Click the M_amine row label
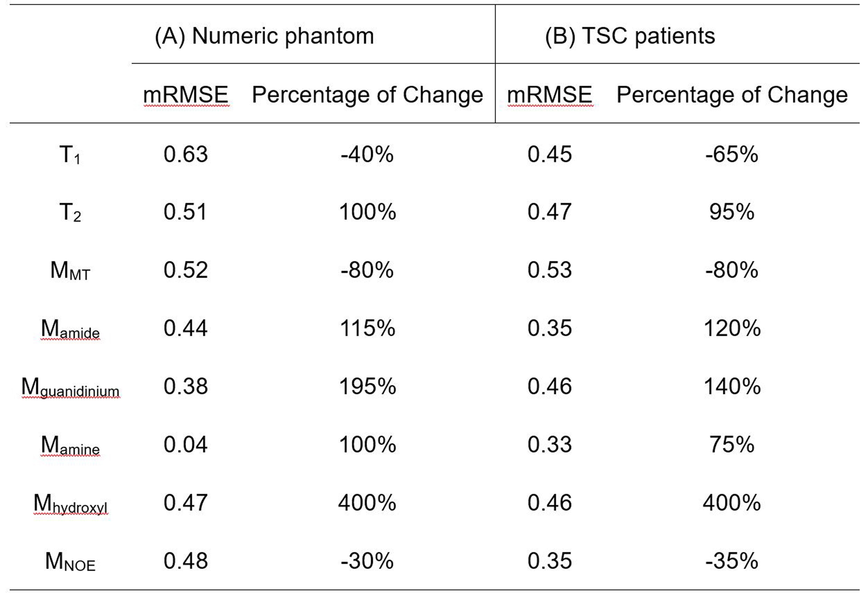Image resolution: width=868 pixels, height=593 pixels. click(70, 445)
